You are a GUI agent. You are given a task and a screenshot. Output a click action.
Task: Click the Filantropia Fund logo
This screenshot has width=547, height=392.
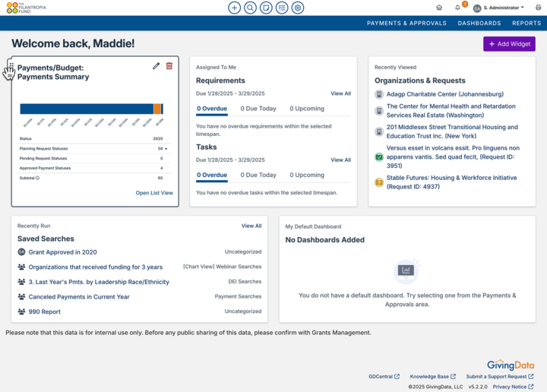[27, 8]
